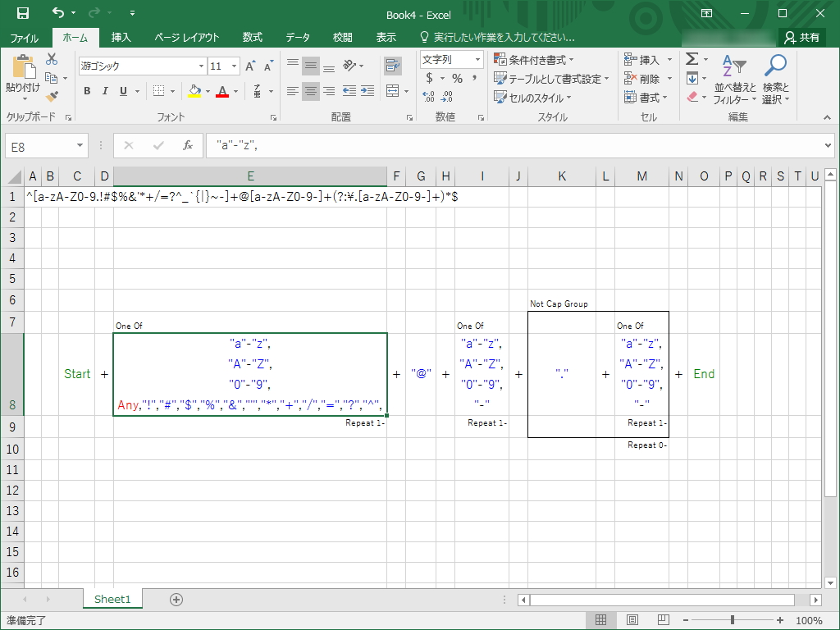Set zoom level with the zoom slider handle

pos(732,620)
